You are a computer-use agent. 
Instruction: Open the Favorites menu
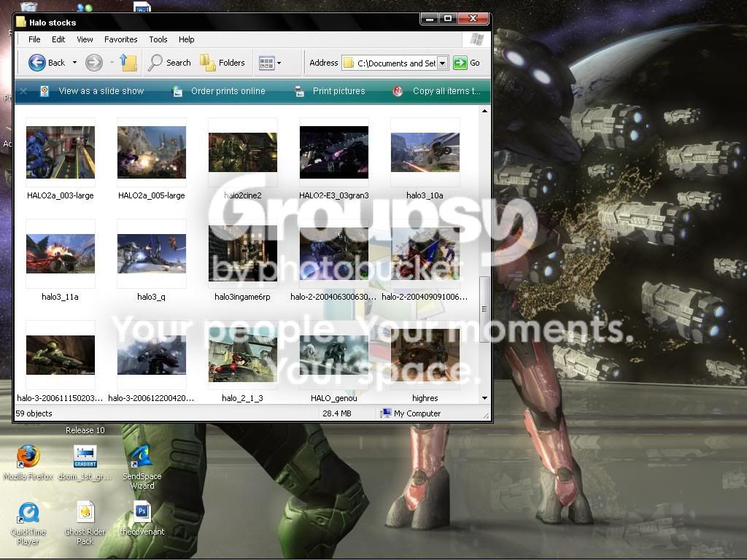pyautogui.click(x=120, y=39)
